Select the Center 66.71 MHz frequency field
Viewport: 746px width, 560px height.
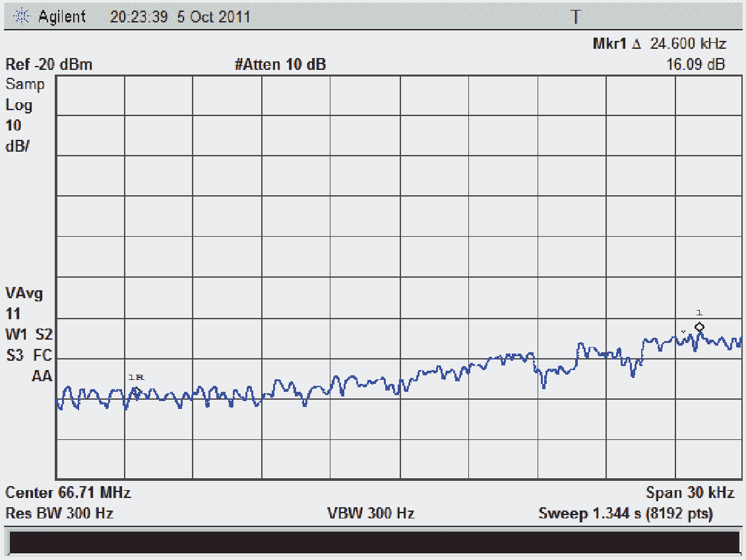click(68, 493)
